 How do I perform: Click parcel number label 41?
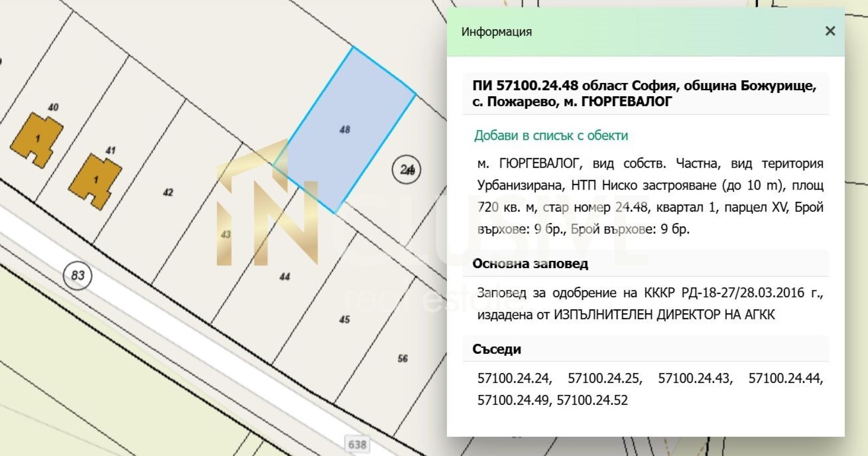click(x=110, y=150)
